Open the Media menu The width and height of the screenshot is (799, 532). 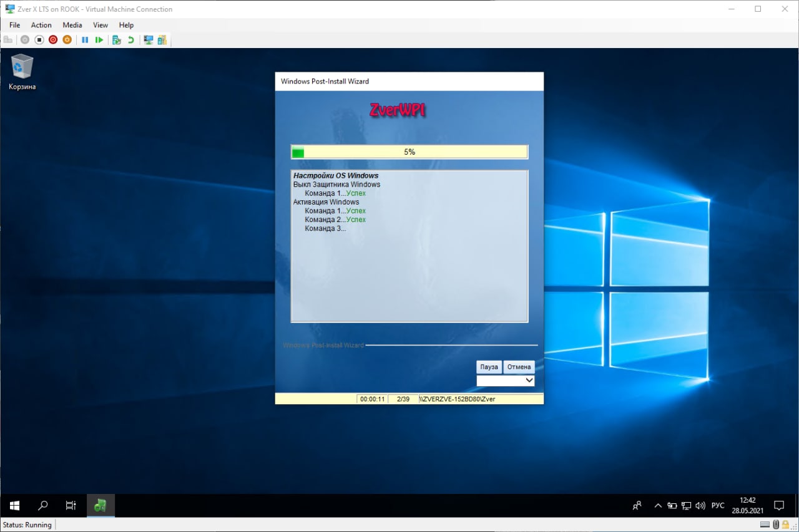[72, 25]
